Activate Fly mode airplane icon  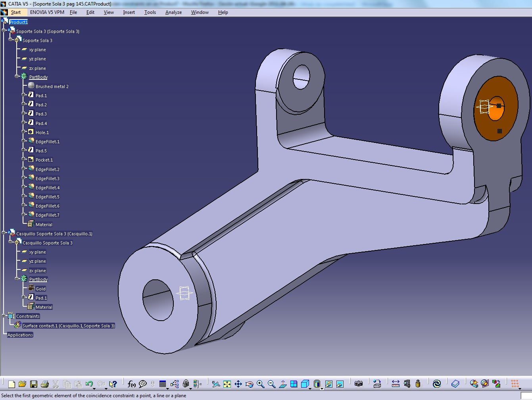click(x=216, y=384)
